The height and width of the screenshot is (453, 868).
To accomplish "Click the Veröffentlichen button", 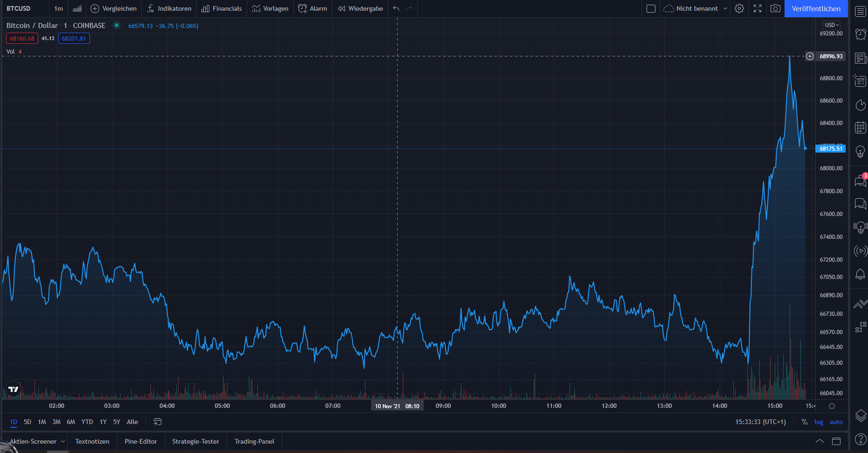I will [816, 8].
